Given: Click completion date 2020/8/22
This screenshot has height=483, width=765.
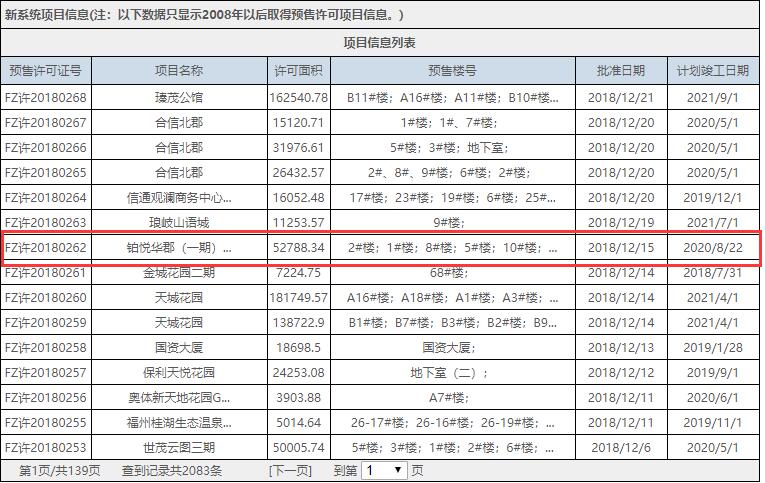Looking at the screenshot, I should point(713,247).
